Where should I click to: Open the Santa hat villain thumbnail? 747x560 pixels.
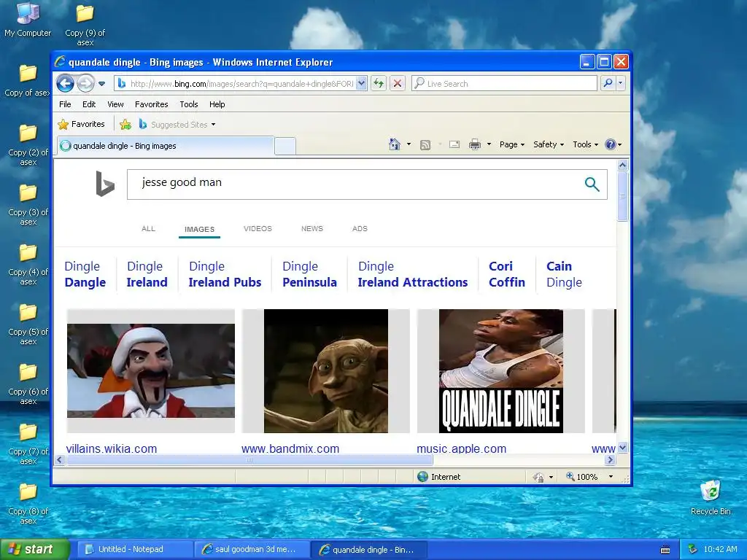[150, 371]
